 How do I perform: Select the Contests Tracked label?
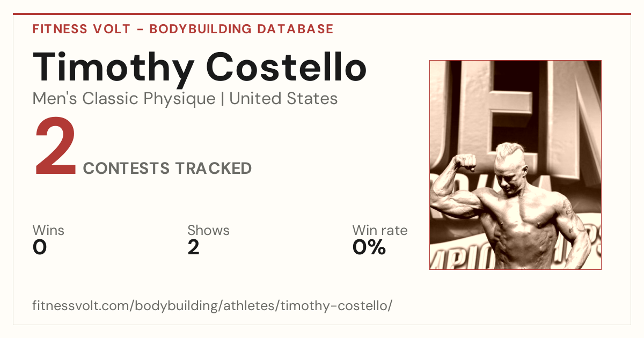pos(167,168)
